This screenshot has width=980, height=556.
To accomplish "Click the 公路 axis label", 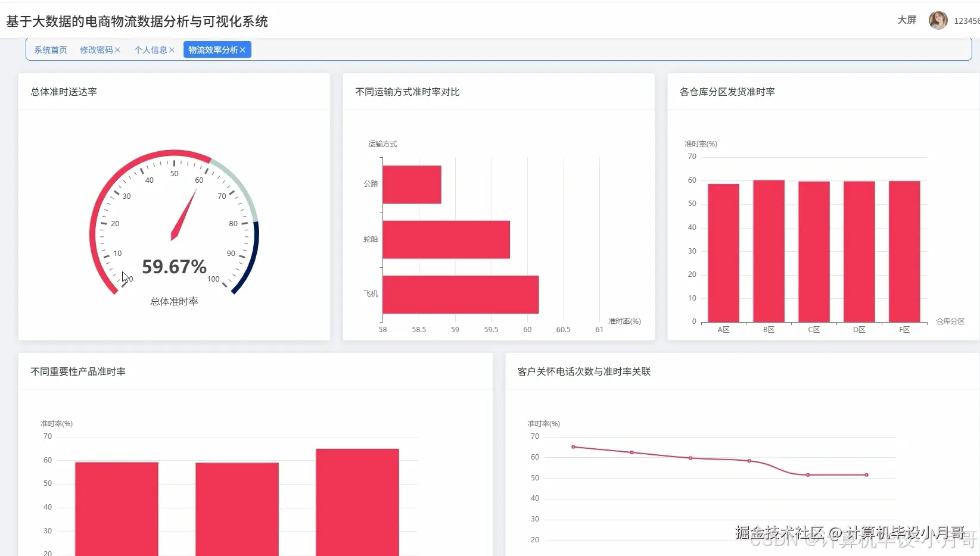I will (x=371, y=184).
